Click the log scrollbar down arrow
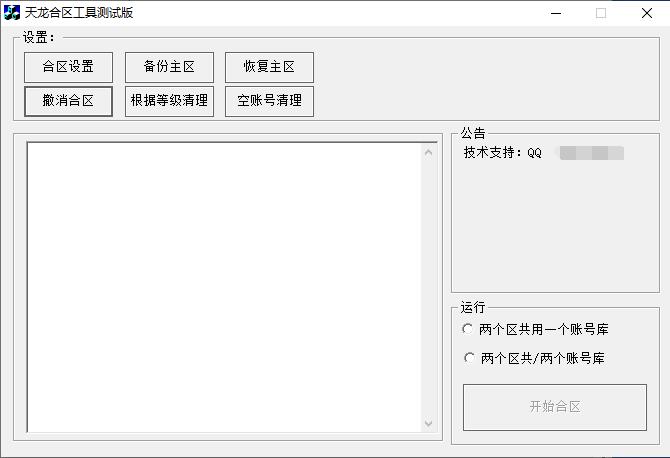Screen dimensions: 670x458 (x=429, y=423)
